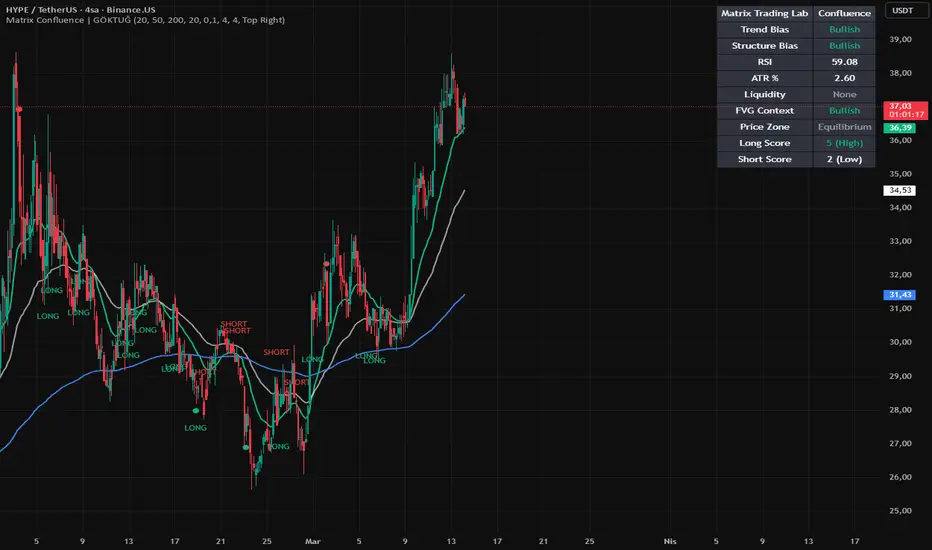
Task: Click the 29,00 price axis label
Action: (900, 376)
